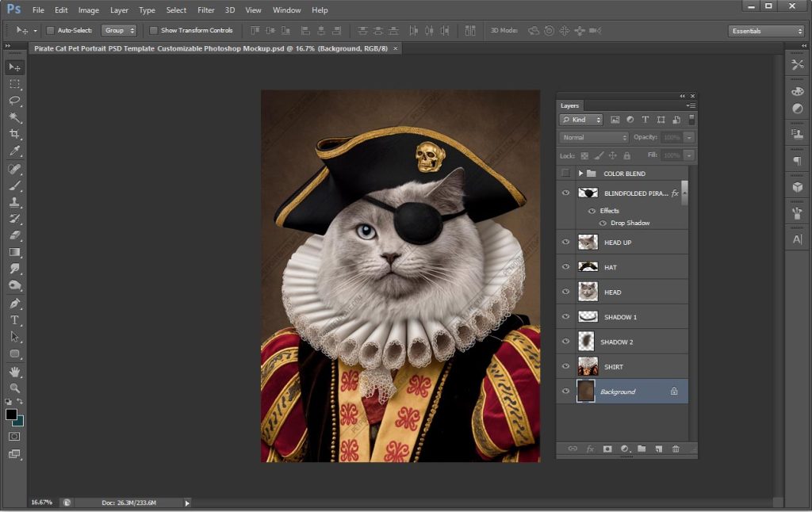
Task: Click the Delete layer trash icon
Action: pos(676,449)
